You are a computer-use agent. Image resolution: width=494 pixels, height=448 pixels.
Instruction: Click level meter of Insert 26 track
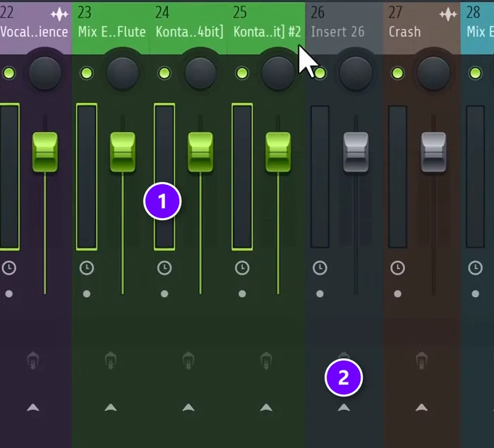(320, 177)
